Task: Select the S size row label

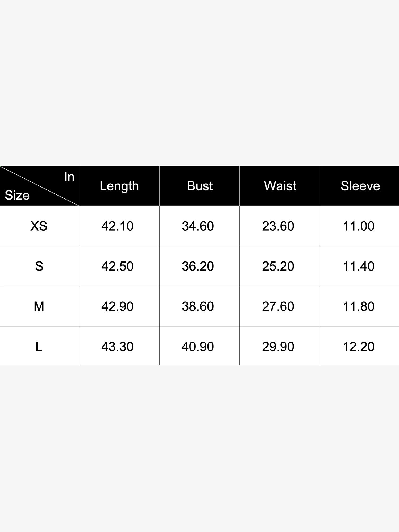Action: pyautogui.click(x=39, y=266)
